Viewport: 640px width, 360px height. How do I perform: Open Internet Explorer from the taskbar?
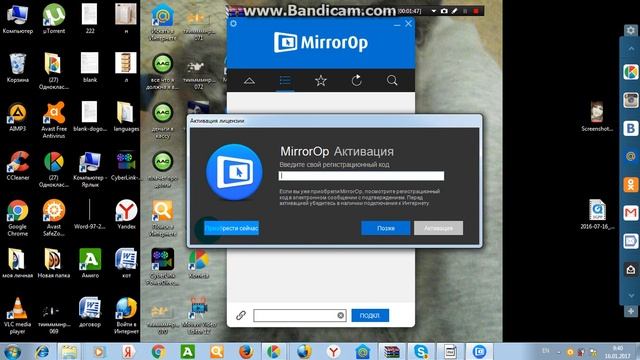[41, 351]
